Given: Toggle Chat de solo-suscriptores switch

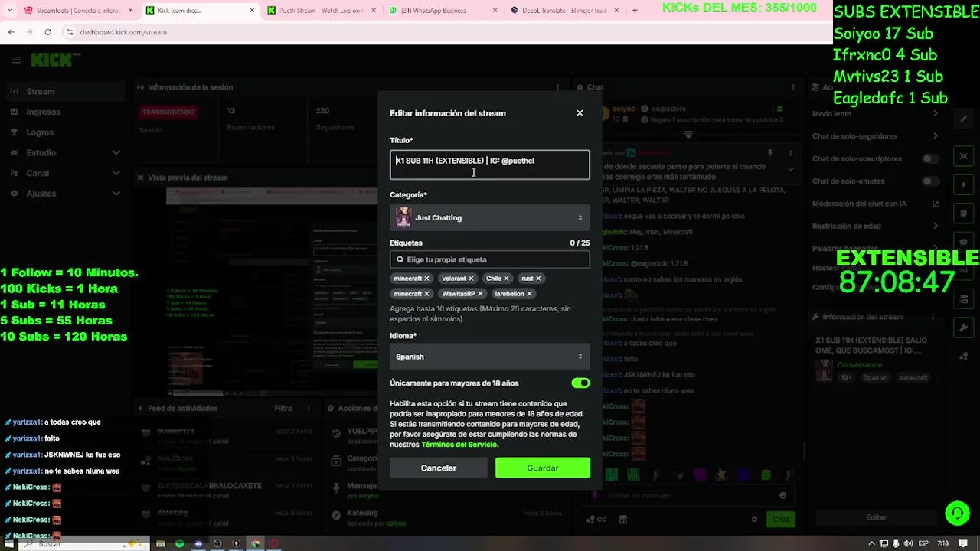Looking at the screenshot, I should coord(930,159).
